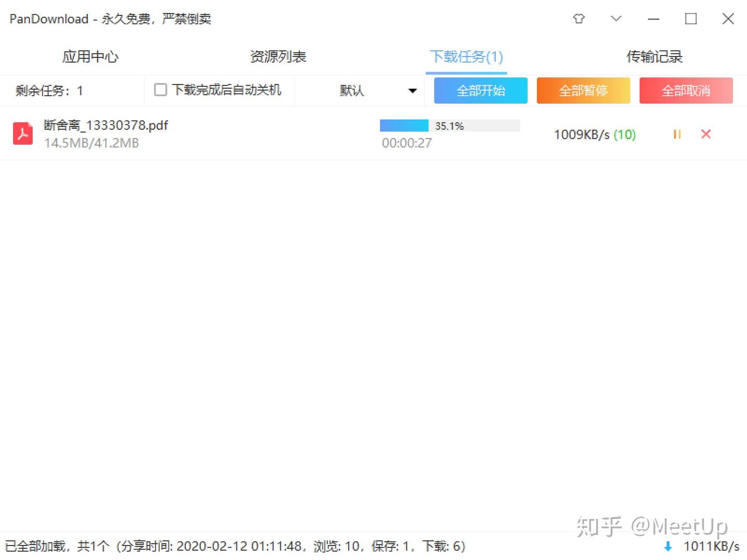This screenshot has height=560, width=747.
Task: Cancel the 断舍离_13330378.pdf download with red X
Action: (706, 134)
